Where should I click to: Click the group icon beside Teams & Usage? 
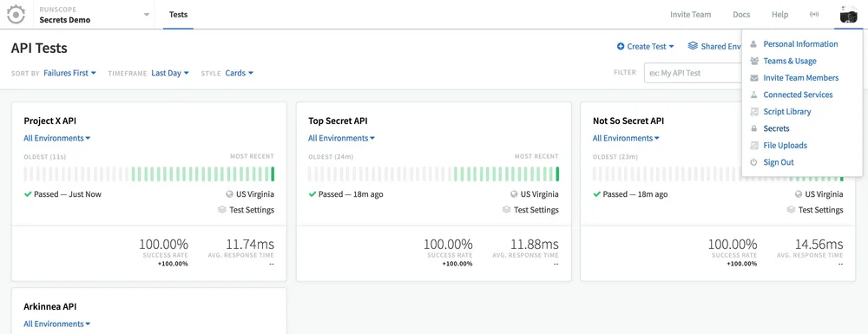tap(753, 61)
